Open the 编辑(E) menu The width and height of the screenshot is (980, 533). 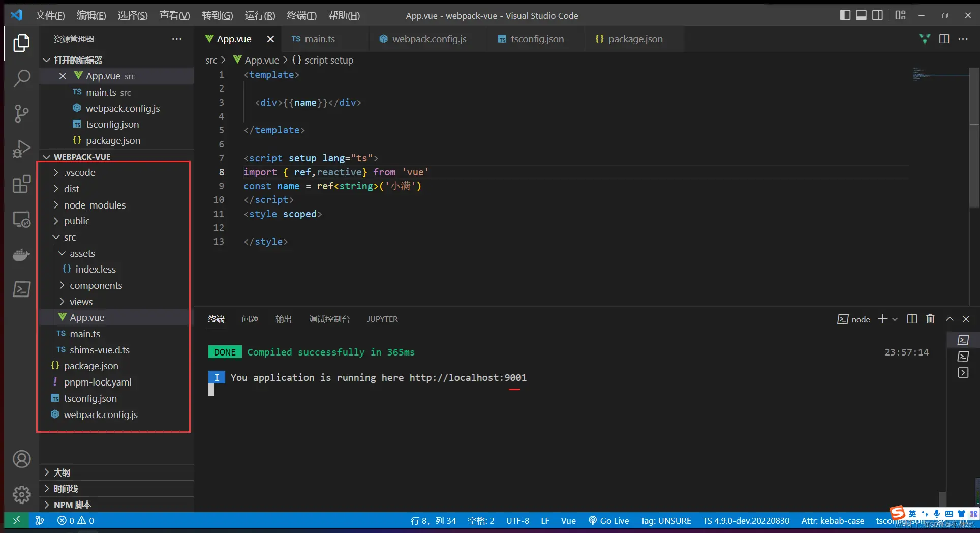(x=91, y=15)
